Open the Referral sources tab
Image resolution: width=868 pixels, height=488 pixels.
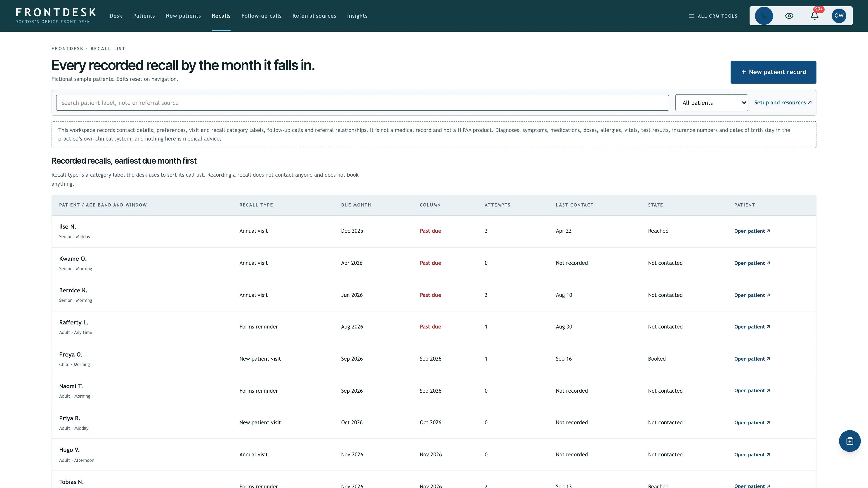314,16
